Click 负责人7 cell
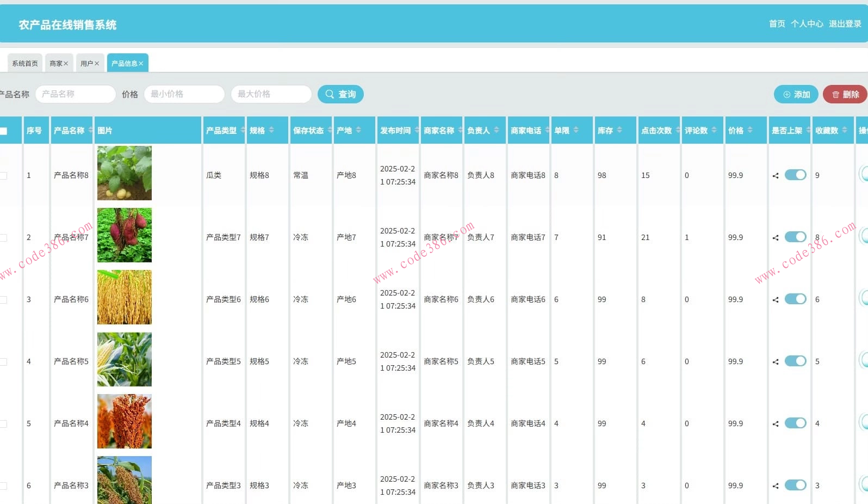Screen dimensions: 868x504 tap(481, 237)
